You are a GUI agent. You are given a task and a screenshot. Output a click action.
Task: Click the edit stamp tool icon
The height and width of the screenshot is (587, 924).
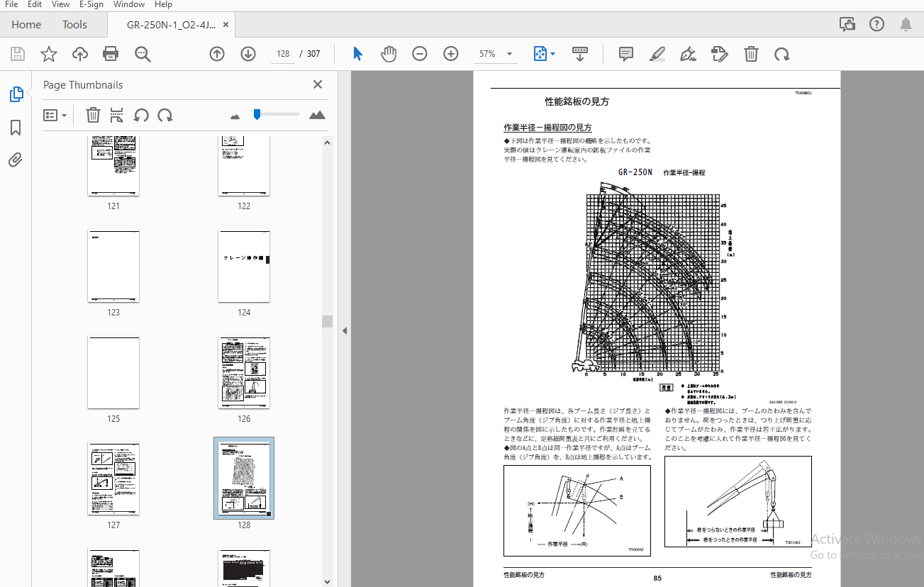(x=719, y=54)
